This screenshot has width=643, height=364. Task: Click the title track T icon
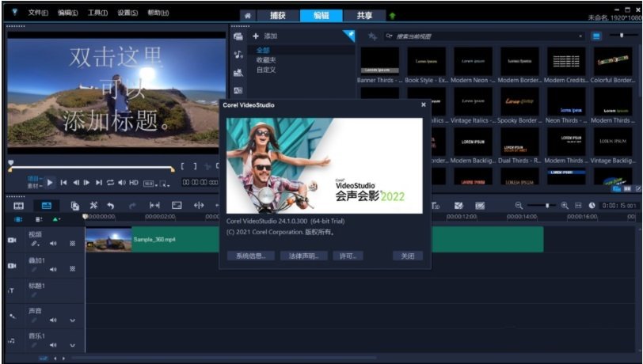point(11,290)
